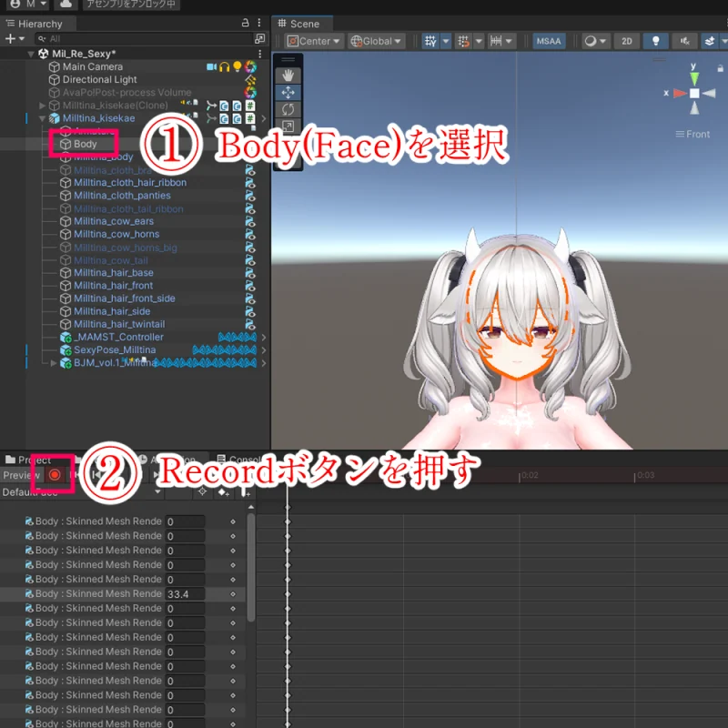Toggle scene effects layer icon

pos(710,41)
